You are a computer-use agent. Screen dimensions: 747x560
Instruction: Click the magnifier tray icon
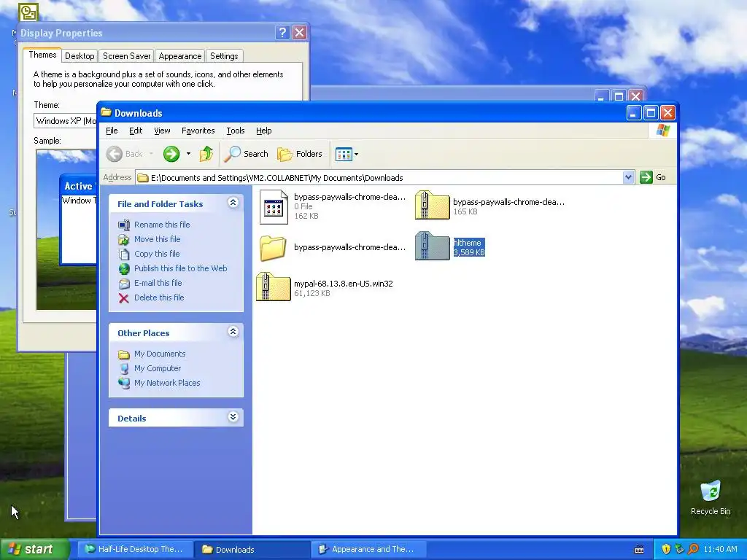coord(693,549)
